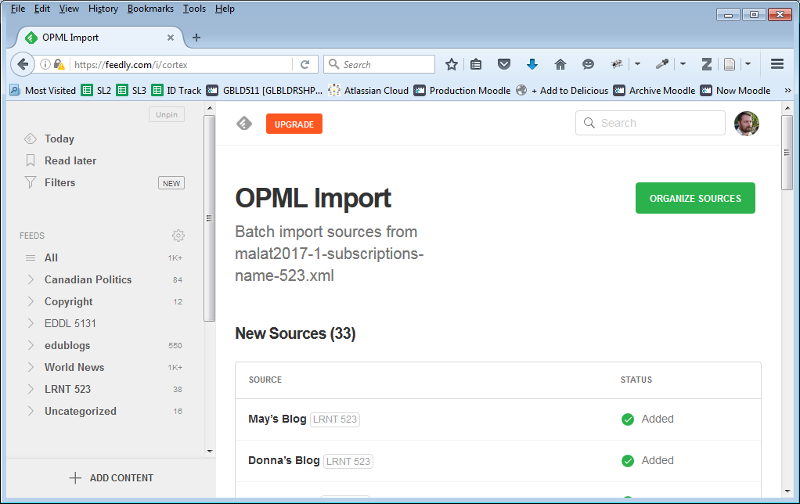Open the File menu
The height and width of the screenshot is (504, 800).
pos(18,9)
